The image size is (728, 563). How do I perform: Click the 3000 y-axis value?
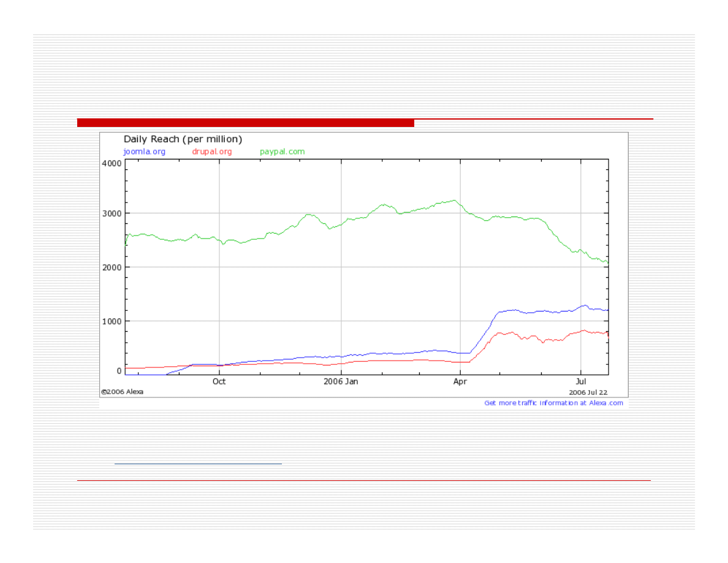click(112, 213)
